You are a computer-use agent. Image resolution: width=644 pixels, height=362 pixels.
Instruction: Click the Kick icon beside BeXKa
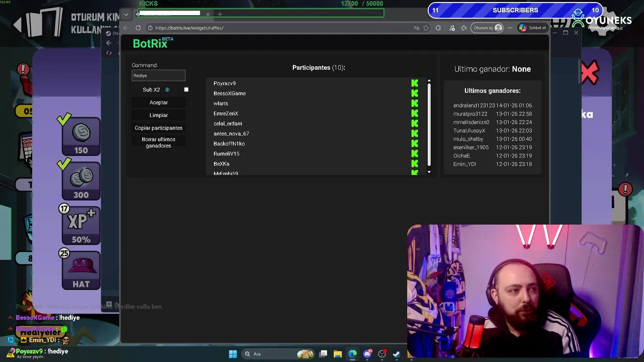[415, 164]
